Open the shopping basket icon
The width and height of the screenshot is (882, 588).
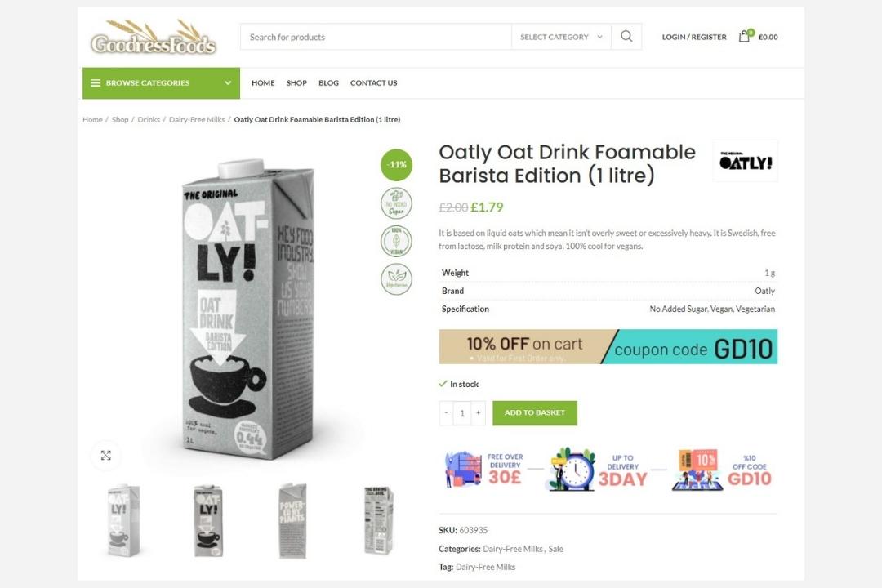click(744, 37)
